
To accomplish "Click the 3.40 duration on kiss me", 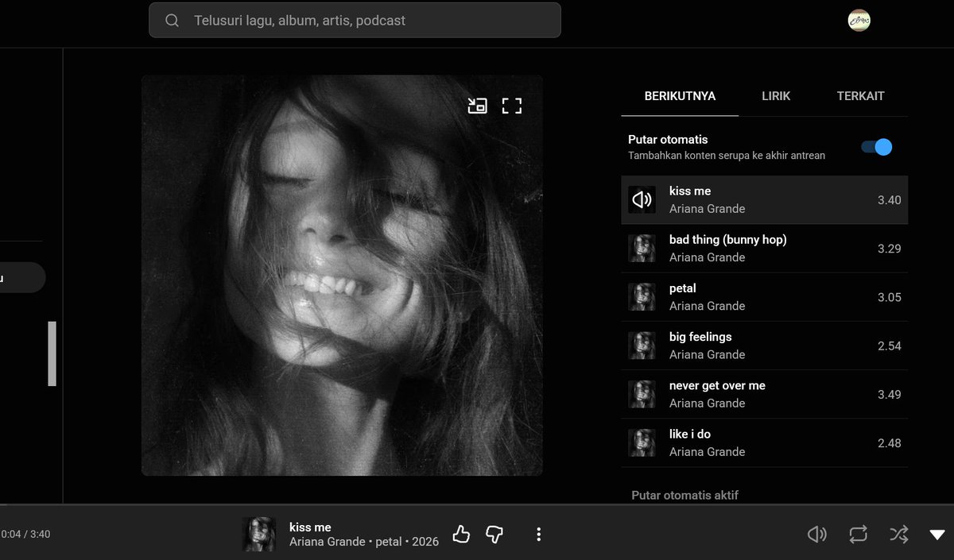I will (x=890, y=200).
